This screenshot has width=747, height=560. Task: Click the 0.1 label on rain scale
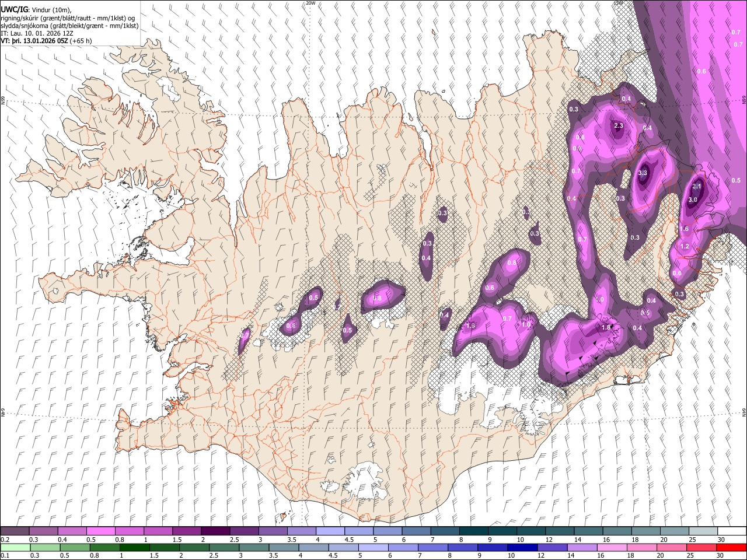tap(5, 556)
